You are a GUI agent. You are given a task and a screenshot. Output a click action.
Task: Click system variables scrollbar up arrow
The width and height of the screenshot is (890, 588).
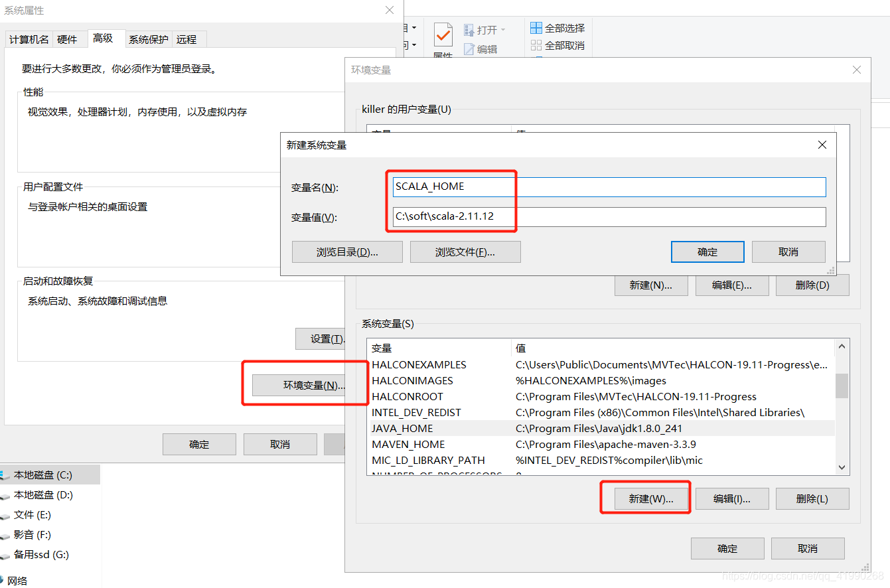[x=842, y=346]
